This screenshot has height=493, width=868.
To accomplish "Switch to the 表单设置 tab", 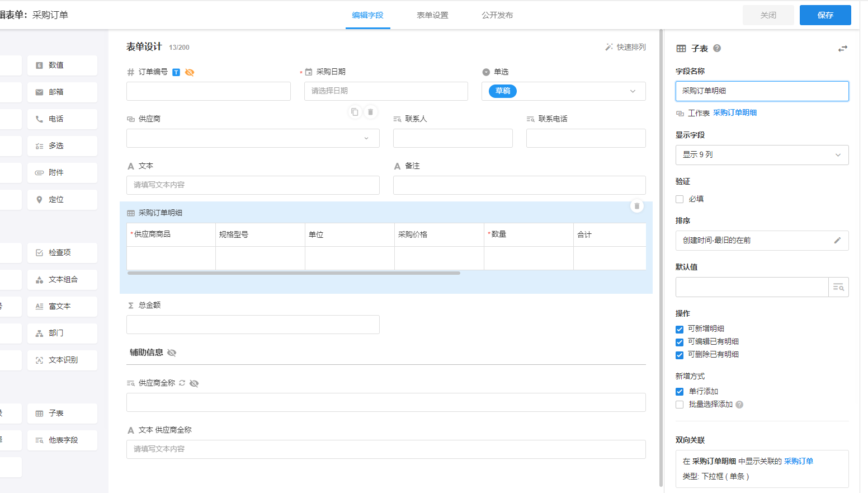I will [x=432, y=15].
